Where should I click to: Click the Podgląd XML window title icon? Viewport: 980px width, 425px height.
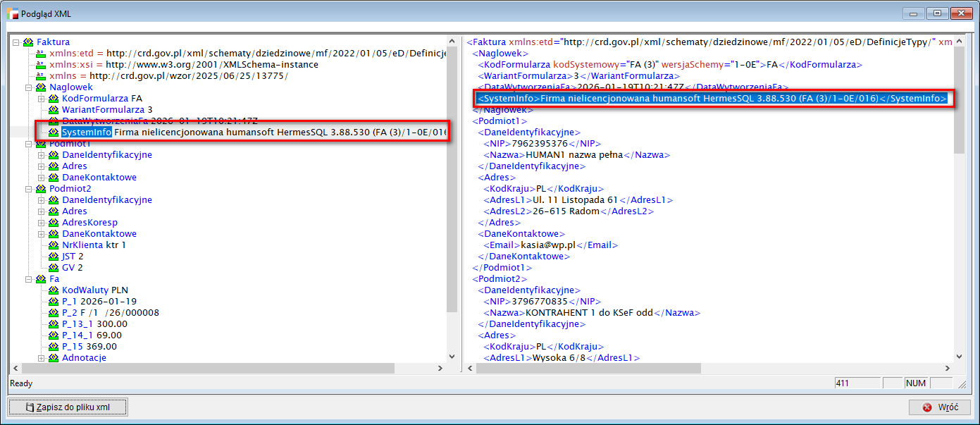click(x=9, y=13)
